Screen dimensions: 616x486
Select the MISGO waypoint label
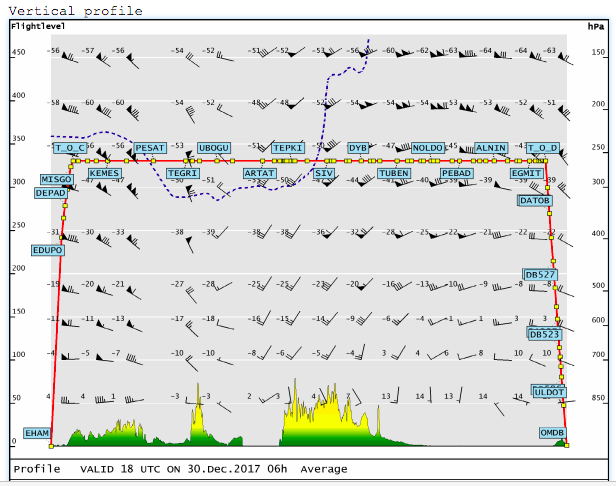[57, 180]
